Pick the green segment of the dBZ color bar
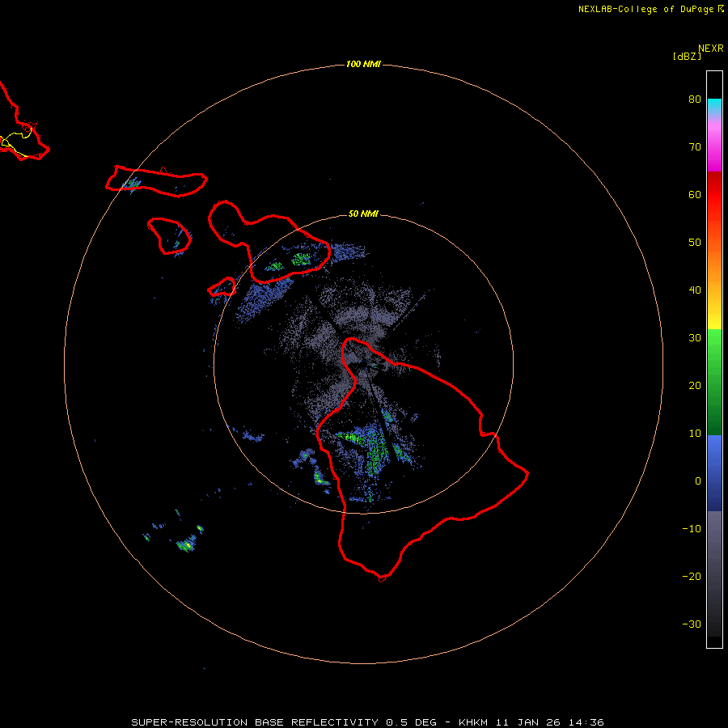 (x=714, y=382)
